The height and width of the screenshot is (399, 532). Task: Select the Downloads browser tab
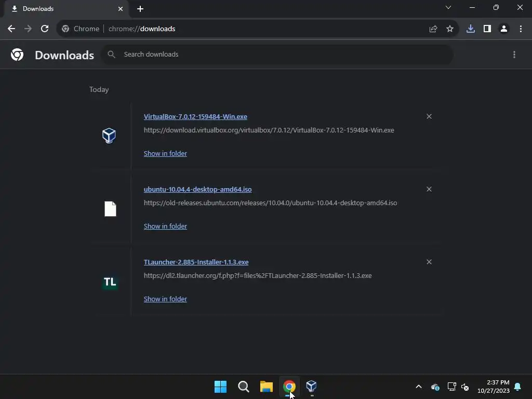pos(66,9)
